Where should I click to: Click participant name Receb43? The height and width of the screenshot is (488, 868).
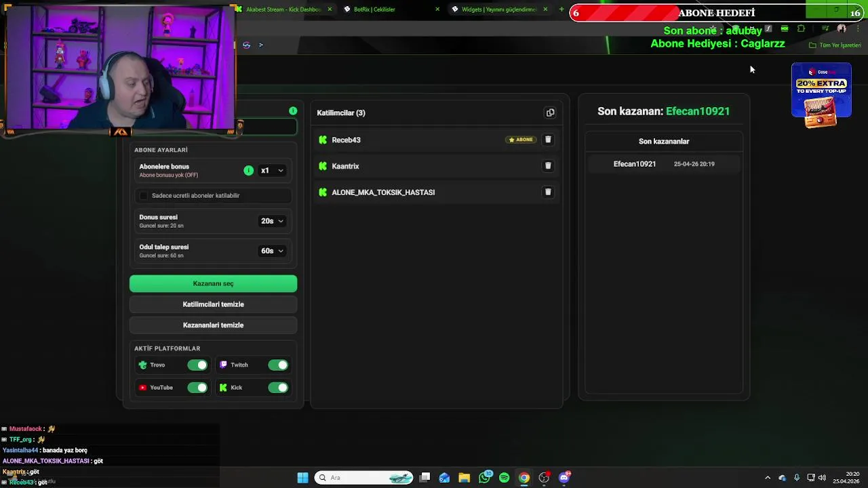coord(346,140)
